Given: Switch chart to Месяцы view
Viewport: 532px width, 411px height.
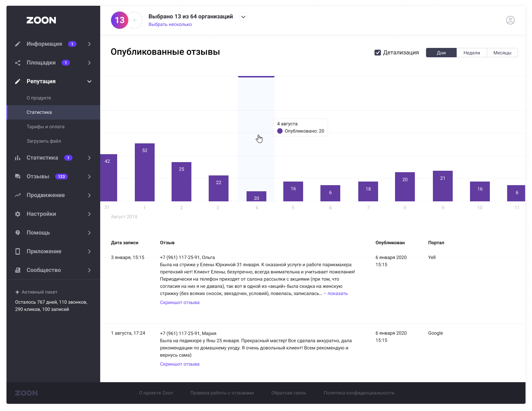Looking at the screenshot, I should click(502, 53).
